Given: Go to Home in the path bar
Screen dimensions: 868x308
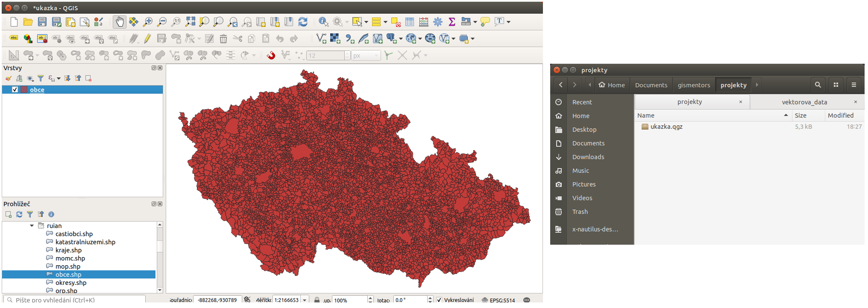Looking at the screenshot, I should pyautogui.click(x=612, y=85).
